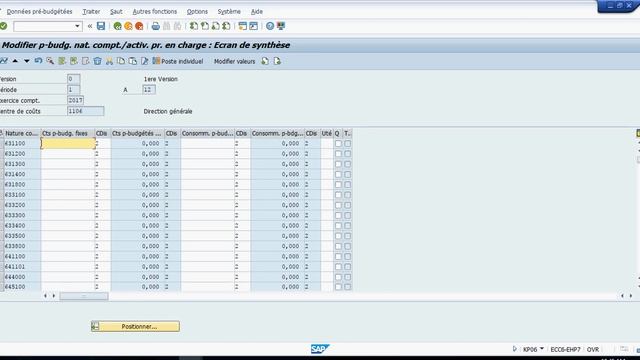The image size is (640, 360).
Task: Click the Uté column header
Action: (x=327, y=133)
